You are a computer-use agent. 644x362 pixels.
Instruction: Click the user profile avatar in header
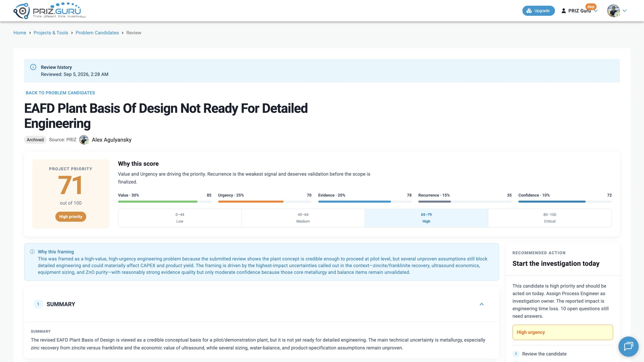pos(613,11)
